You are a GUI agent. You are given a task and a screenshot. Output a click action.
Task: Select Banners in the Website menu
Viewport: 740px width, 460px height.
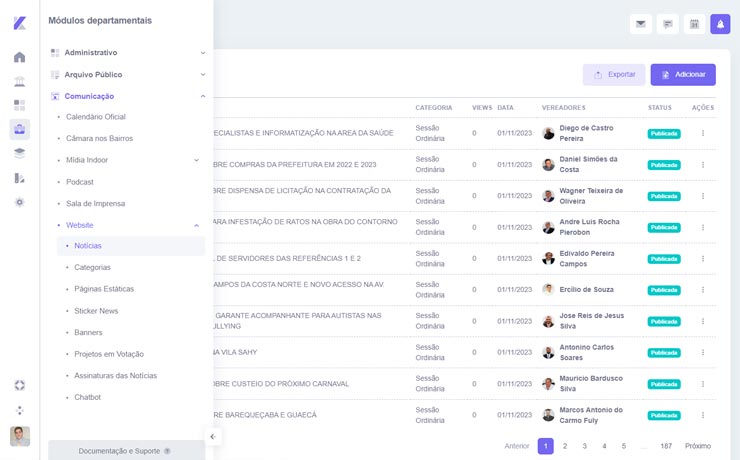(88, 332)
